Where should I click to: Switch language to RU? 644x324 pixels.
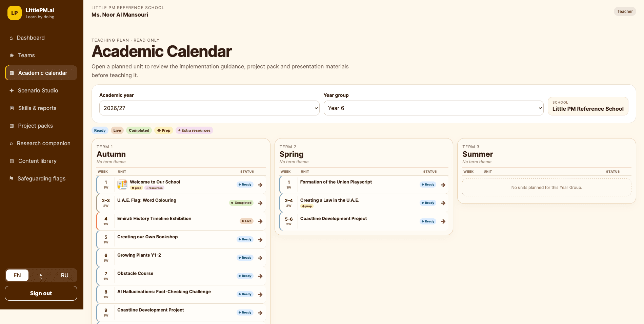click(x=65, y=275)
